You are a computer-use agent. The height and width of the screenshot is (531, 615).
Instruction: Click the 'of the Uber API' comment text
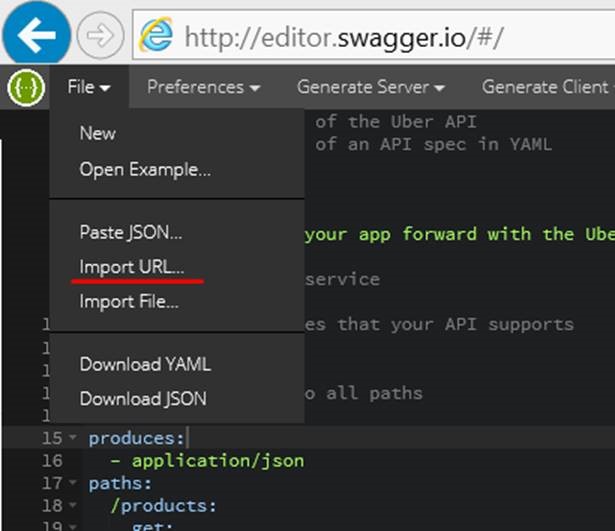[396, 122]
